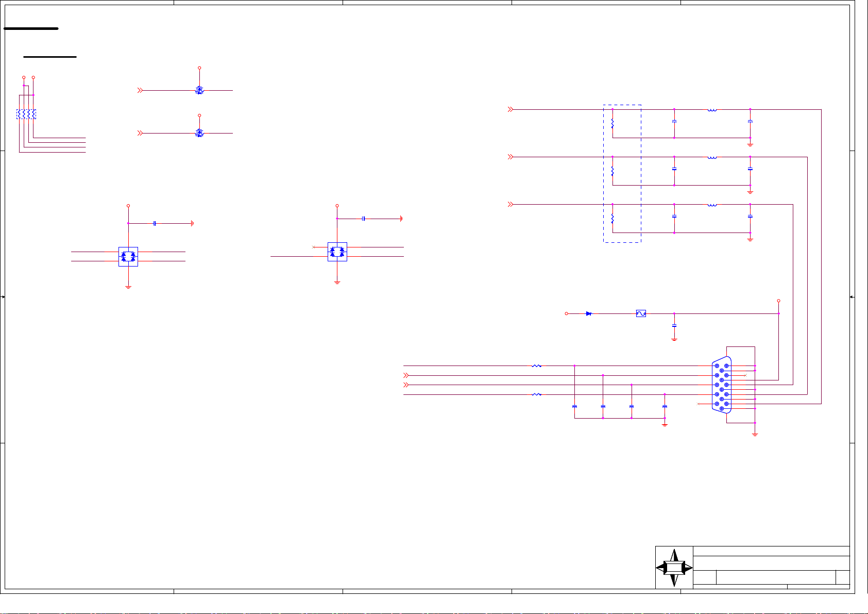Select the bottom inductor in filter section
Screen dimensions: 868x614
click(712, 204)
